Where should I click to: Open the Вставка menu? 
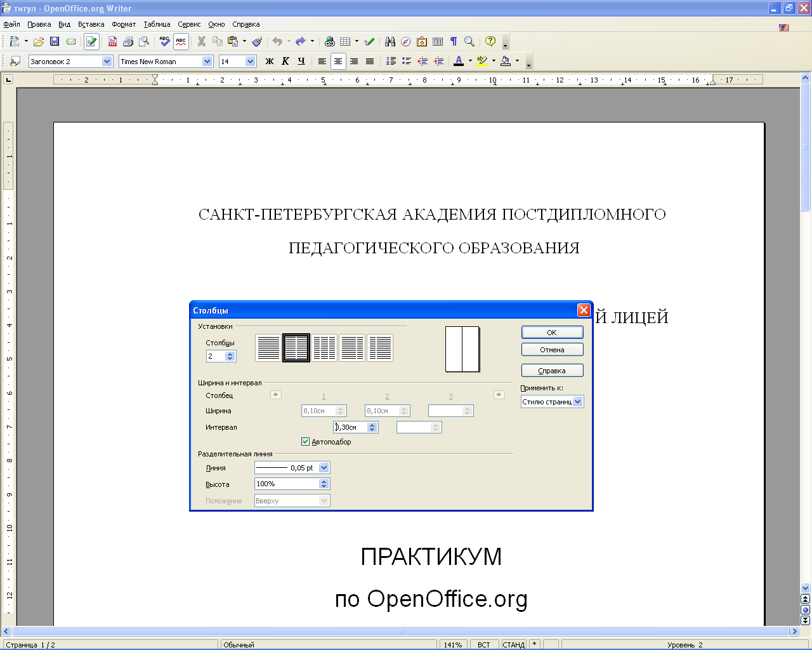(x=91, y=24)
